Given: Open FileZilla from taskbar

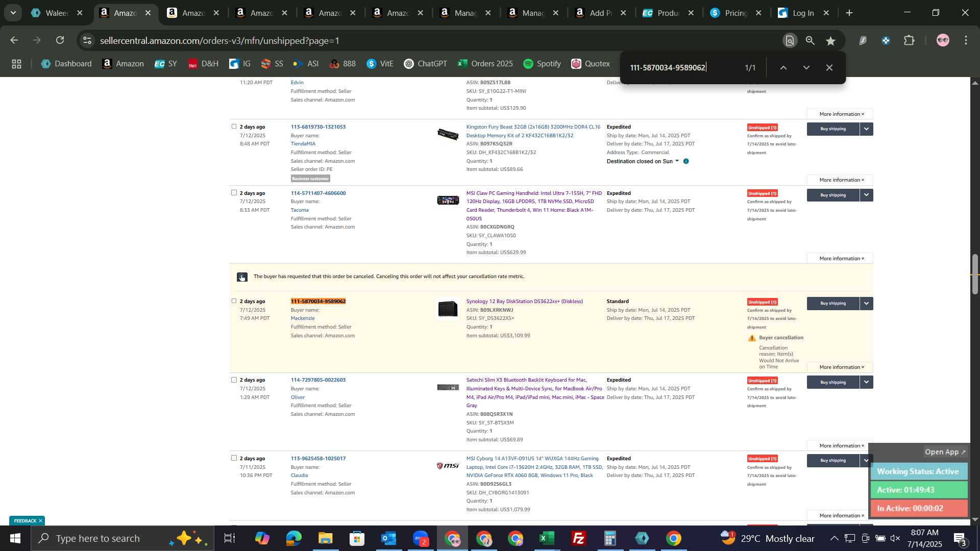Looking at the screenshot, I should pos(579,538).
